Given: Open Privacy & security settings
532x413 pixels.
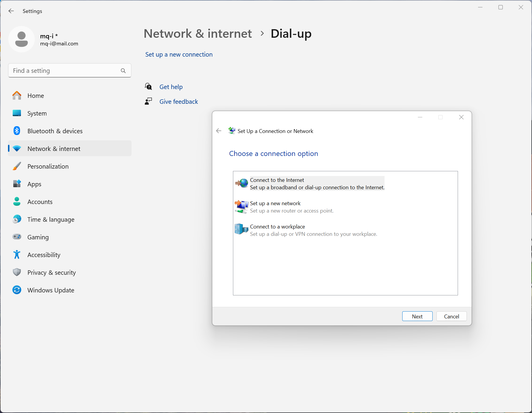Looking at the screenshot, I should [x=70, y=272].
